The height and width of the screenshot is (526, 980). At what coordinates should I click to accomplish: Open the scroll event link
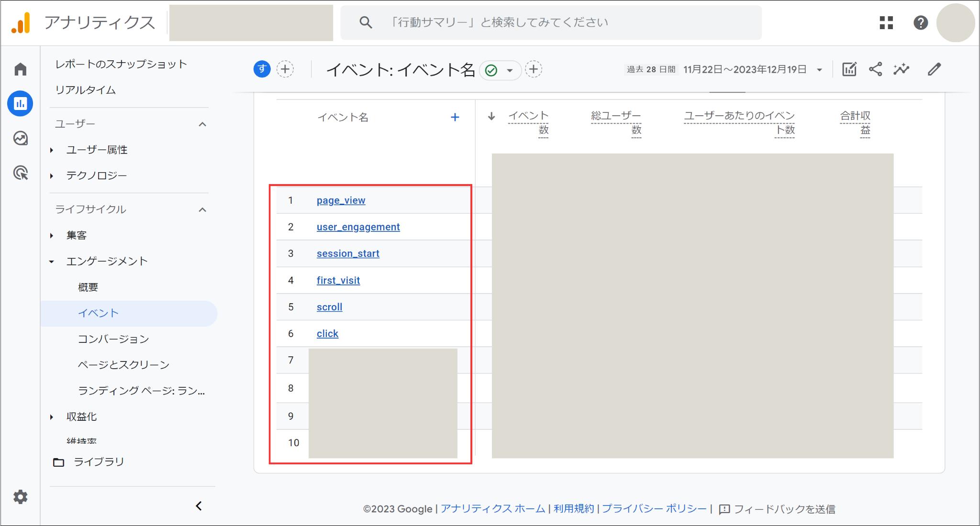(x=329, y=307)
